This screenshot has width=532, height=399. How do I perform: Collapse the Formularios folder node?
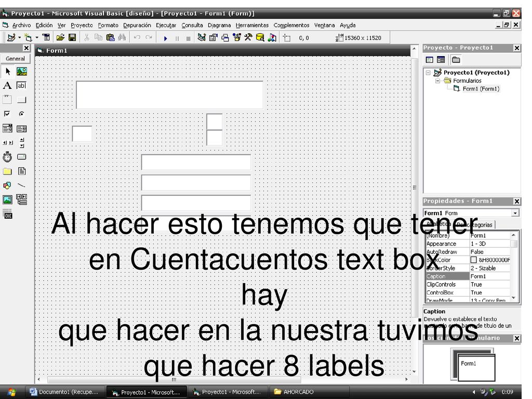[x=437, y=81]
